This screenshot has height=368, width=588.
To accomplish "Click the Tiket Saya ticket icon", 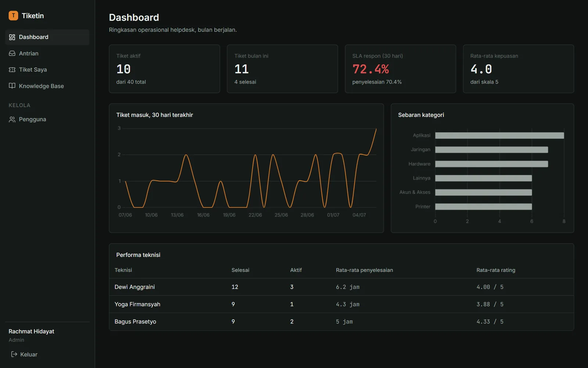I will [12, 70].
